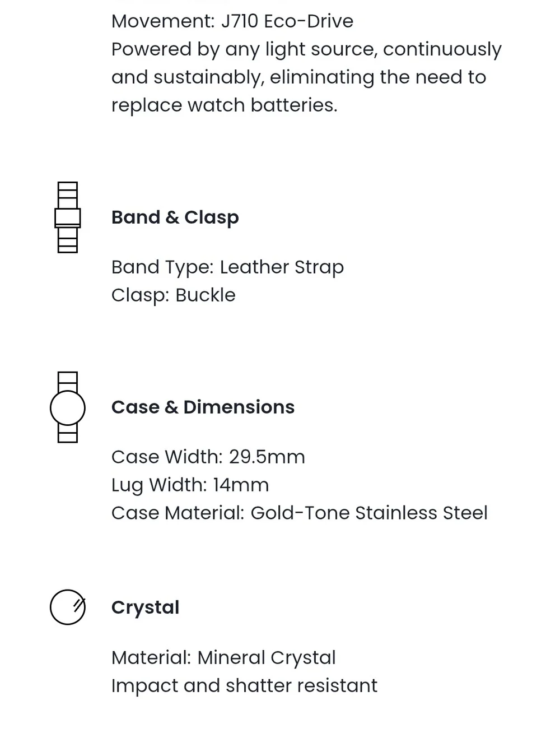Click the Material: Mineral Crystal line
This screenshot has height=747, width=560.
click(x=223, y=658)
